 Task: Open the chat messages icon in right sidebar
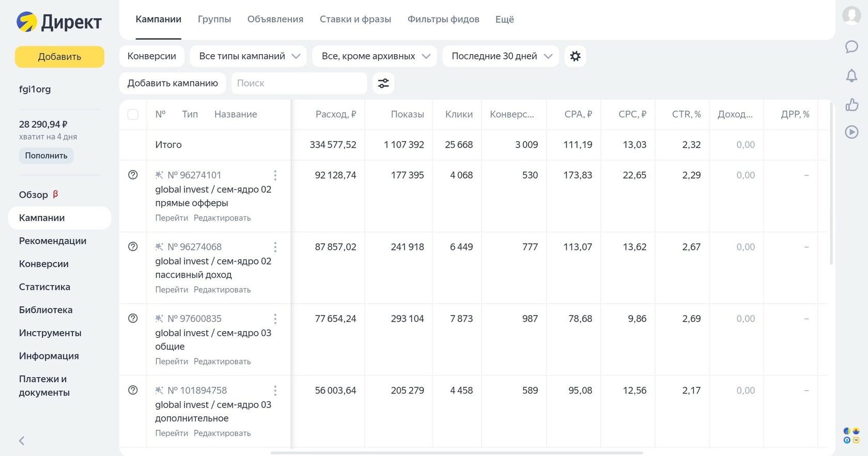tap(851, 47)
